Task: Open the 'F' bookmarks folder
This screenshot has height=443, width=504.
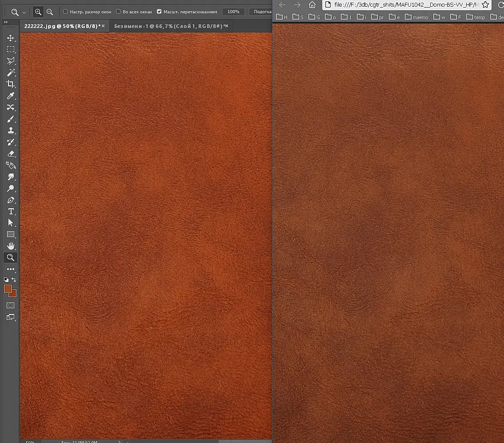Action: tap(456, 17)
